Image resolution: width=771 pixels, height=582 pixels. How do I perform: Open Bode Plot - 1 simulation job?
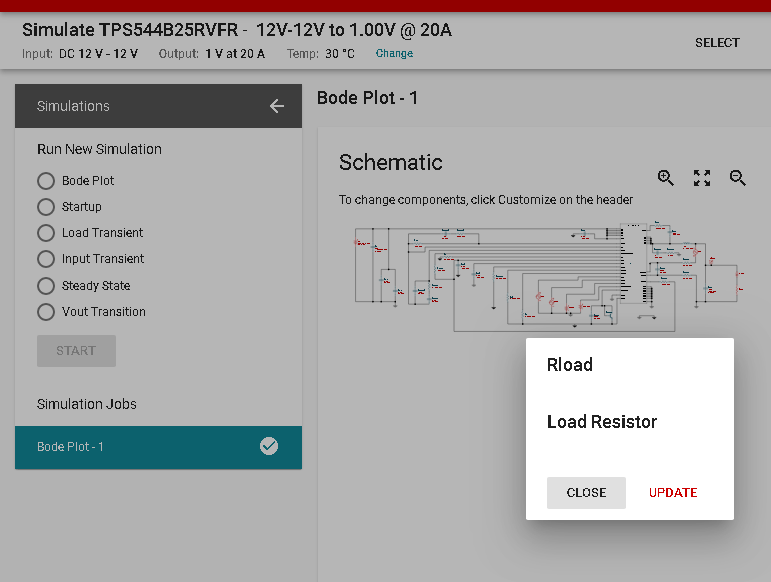158,447
